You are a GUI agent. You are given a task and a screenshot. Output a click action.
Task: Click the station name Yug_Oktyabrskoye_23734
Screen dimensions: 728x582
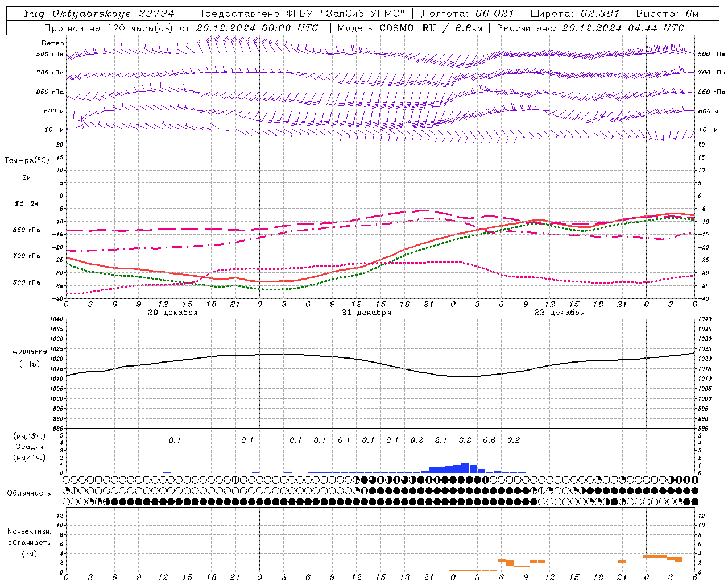pos(99,14)
